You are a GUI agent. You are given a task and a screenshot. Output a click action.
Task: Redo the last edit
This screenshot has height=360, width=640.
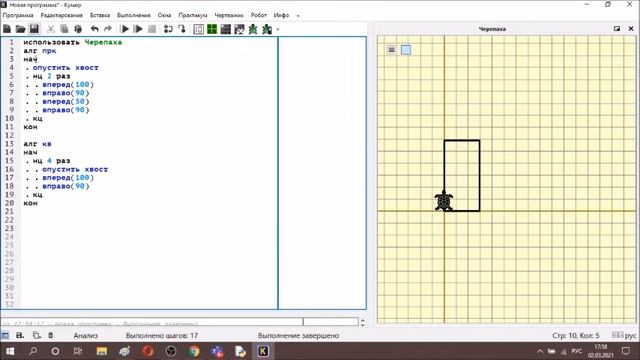[108, 29]
